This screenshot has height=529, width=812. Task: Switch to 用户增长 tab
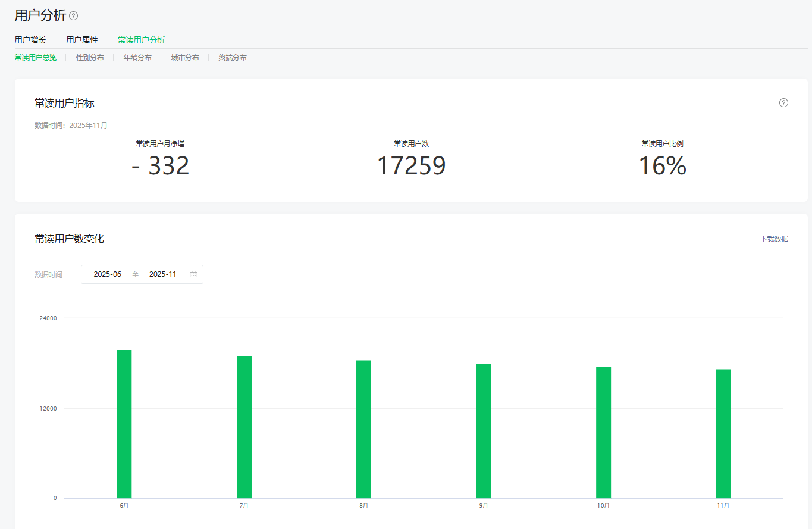30,40
